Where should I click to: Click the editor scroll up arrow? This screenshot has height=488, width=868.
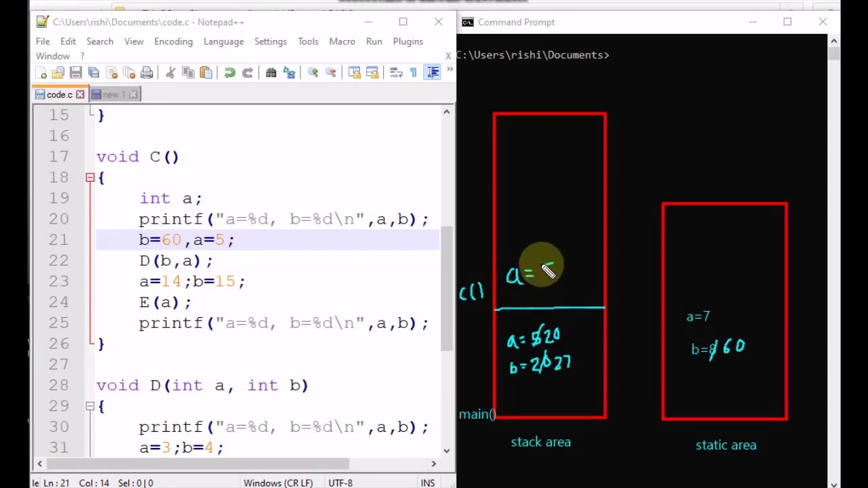pyautogui.click(x=446, y=112)
